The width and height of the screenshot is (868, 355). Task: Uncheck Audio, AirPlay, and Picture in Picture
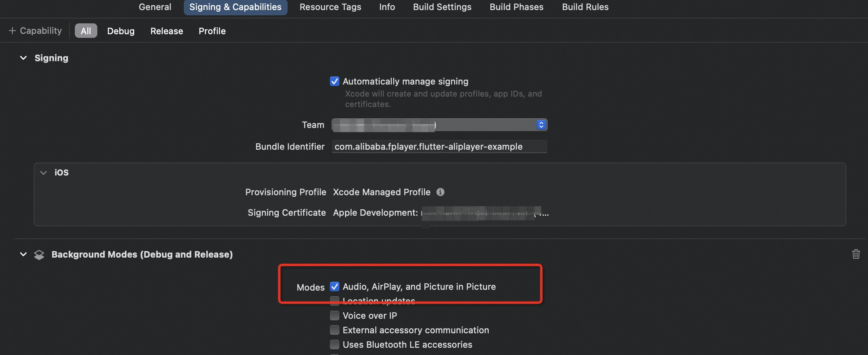[334, 287]
